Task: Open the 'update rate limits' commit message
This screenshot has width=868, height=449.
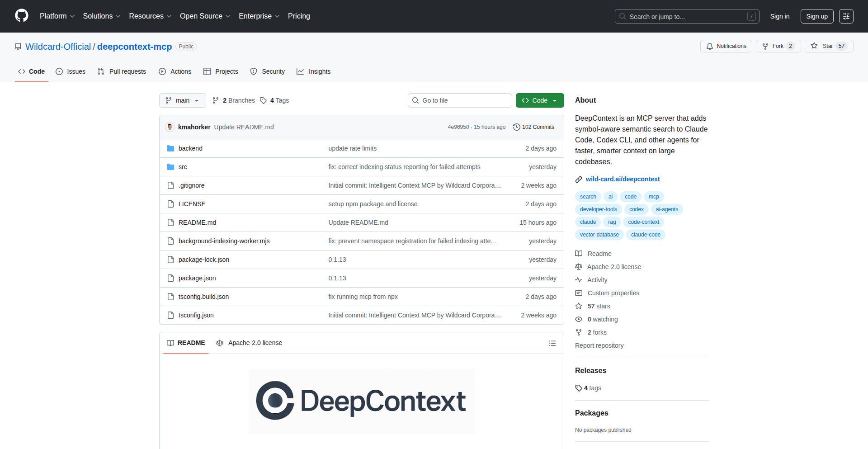Action: click(352, 148)
